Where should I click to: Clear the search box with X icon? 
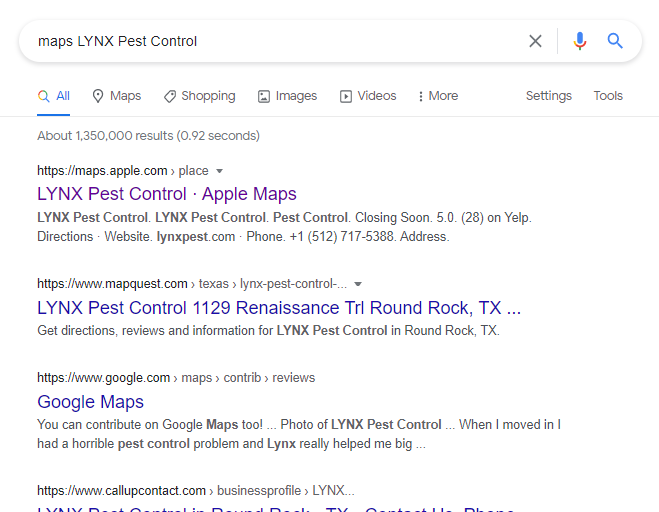[x=535, y=41]
